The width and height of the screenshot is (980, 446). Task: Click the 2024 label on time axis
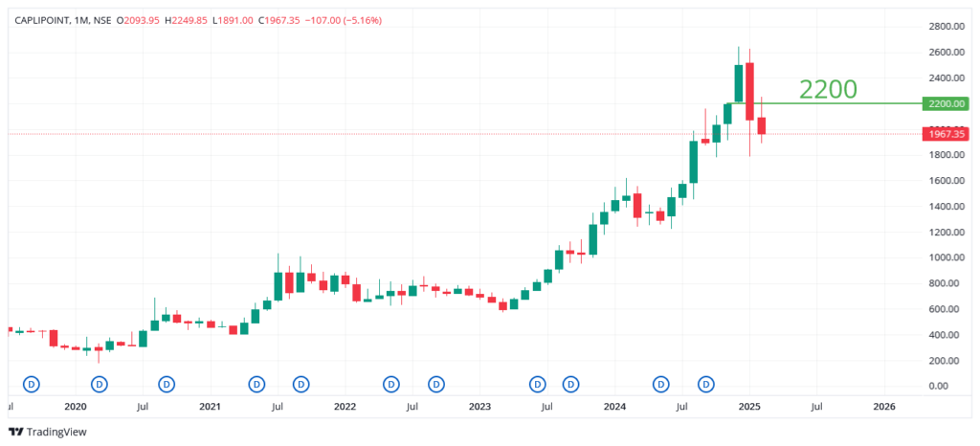point(615,407)
